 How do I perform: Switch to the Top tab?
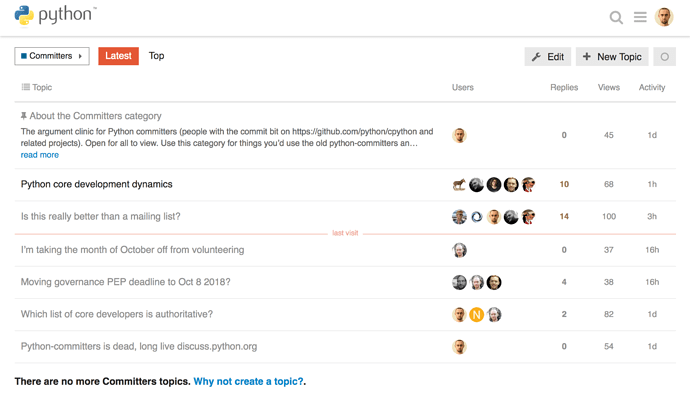[x=156, y=56]
